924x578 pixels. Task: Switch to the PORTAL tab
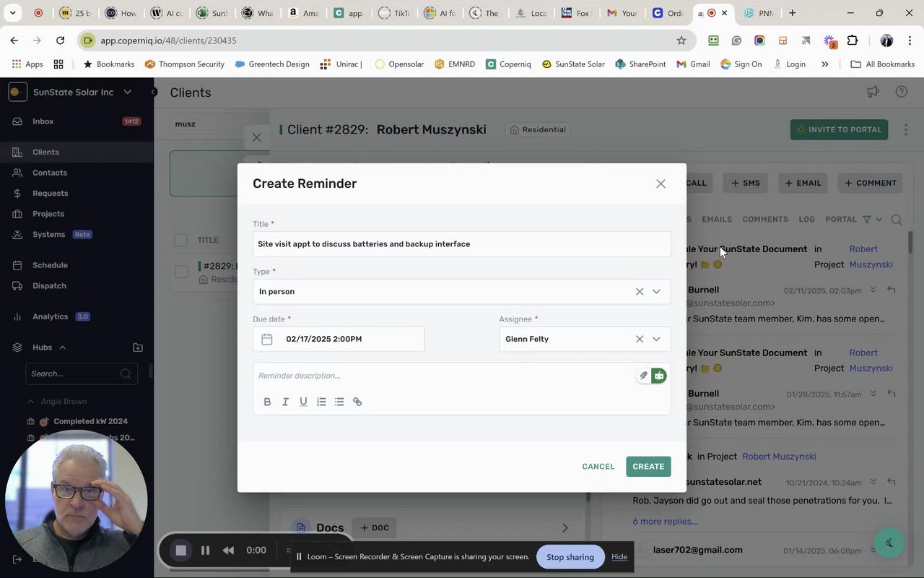pos(841,219)
